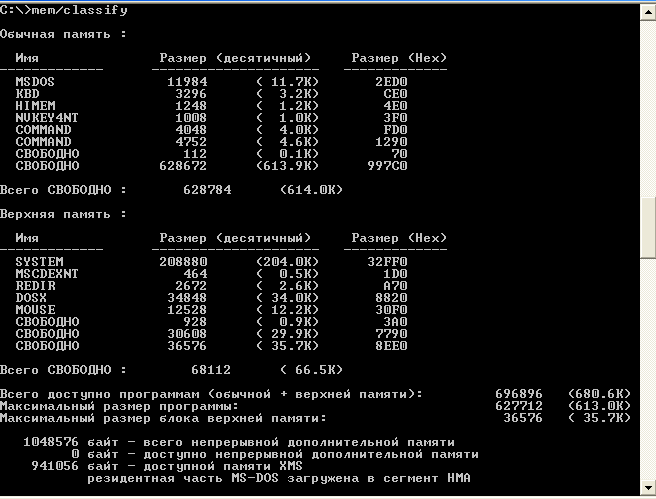656x499 pixels.
Task: Select the KBD row name
Action: pos(27,94)
